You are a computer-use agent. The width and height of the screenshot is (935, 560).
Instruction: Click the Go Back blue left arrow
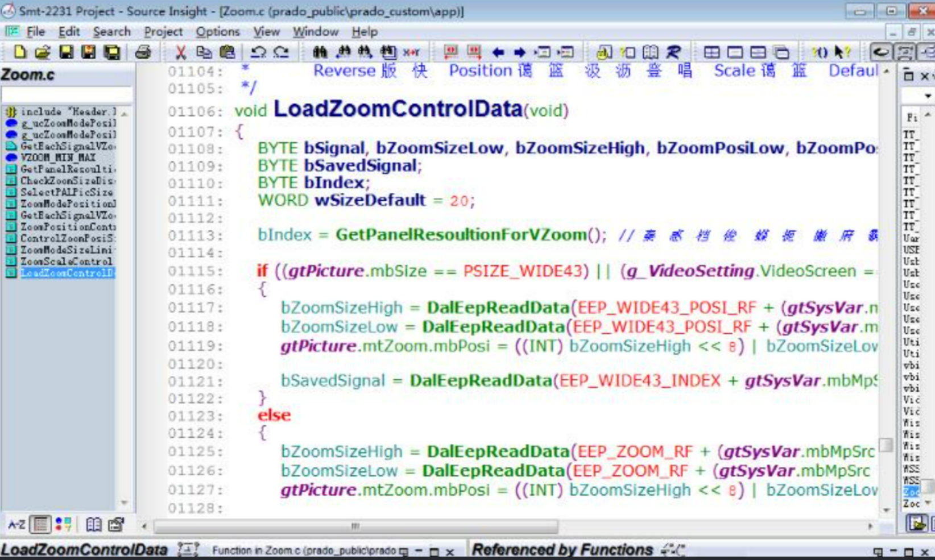[498, 52]
